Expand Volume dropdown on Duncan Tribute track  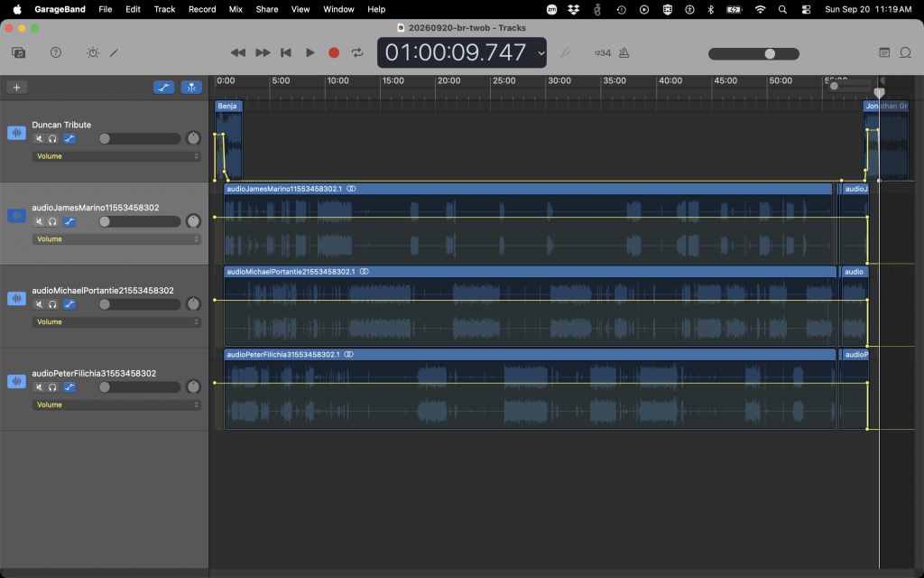pyautogui.click(x=116, y=156)
